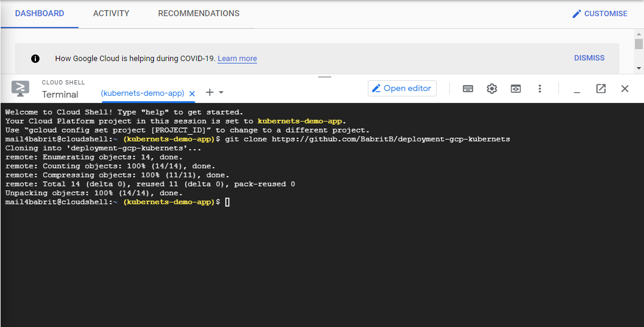644x327 pixels.
Task: Open the Recommendations tab
Action: pyautogui.click(x=199, y=14)
